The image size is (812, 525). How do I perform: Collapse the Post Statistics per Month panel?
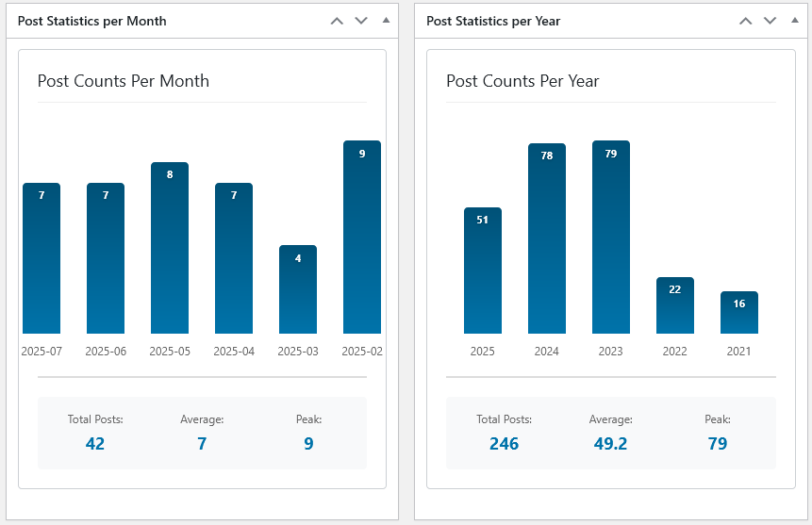click(x=386, y=21)
